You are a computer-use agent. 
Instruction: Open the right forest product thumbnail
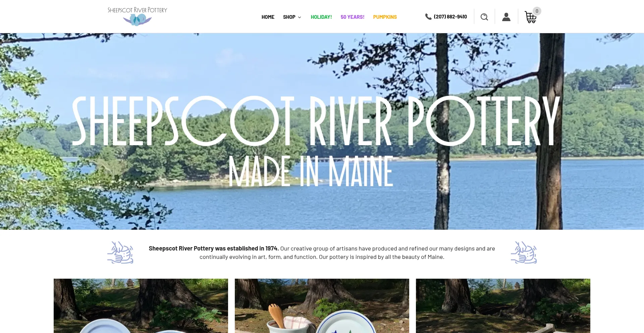coord(503,306)
